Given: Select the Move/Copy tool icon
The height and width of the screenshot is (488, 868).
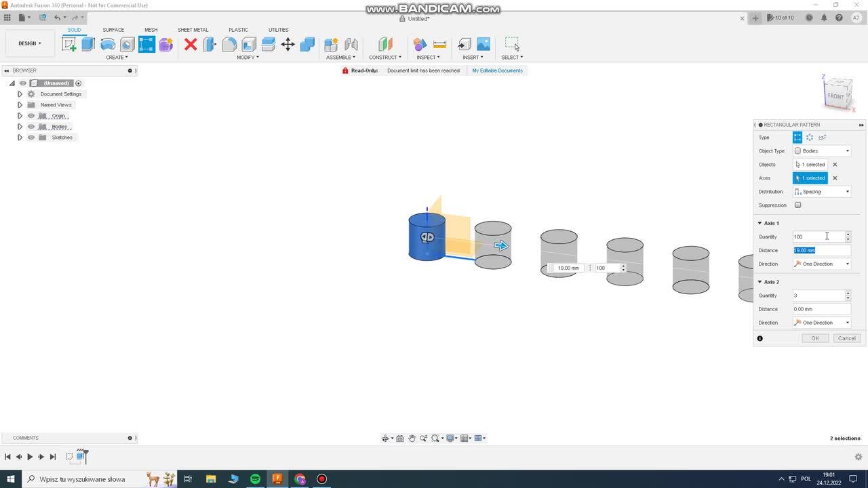Looking at the screenshot, I should point(288,44).
